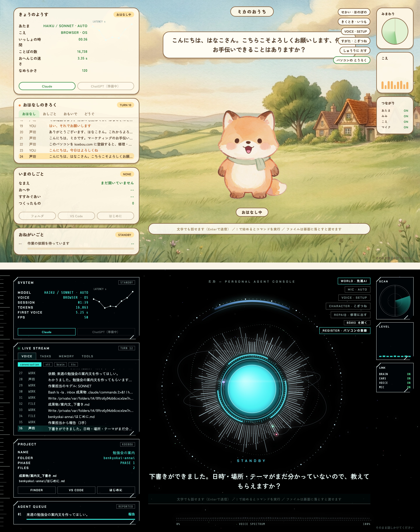Open the TOOLS tab in LIVE STREAM
Viewport: 420px width, 532px height.
pos(87,356)
